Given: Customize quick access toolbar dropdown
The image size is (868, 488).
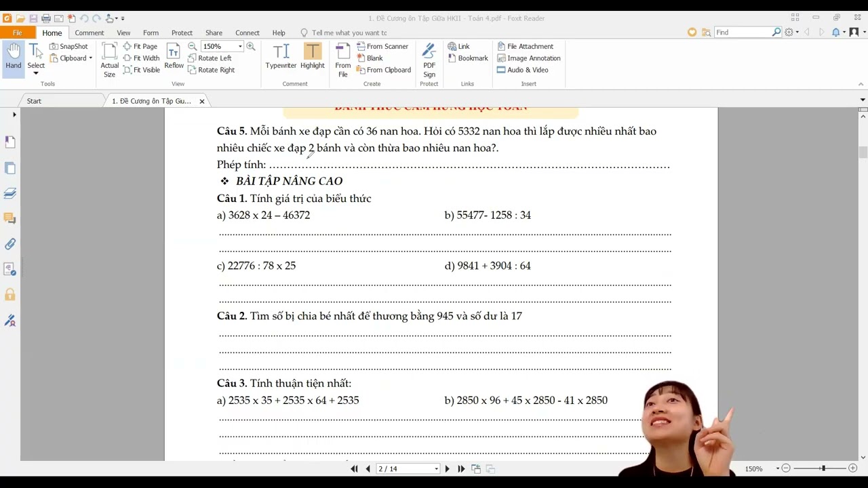Looking at the screenshot, I should [x=123, y=18].
